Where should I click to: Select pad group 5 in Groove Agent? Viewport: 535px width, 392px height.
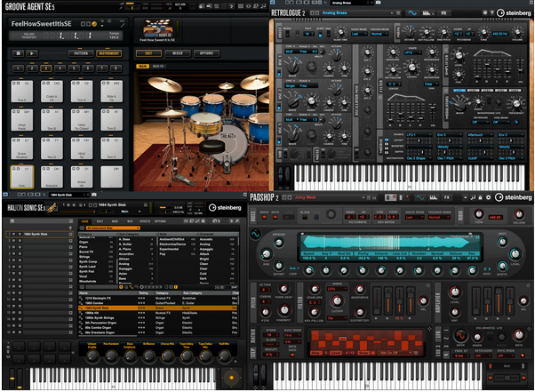point(74,68)
